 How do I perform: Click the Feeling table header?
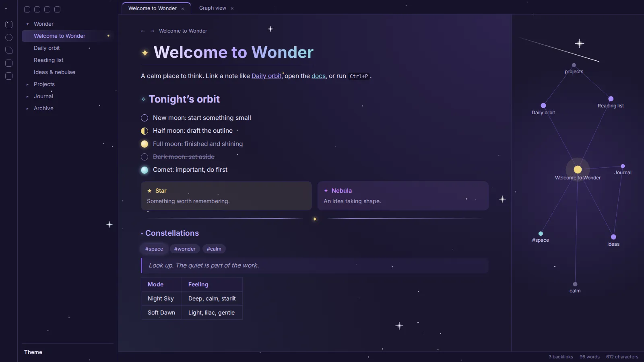tap(212, 284)
